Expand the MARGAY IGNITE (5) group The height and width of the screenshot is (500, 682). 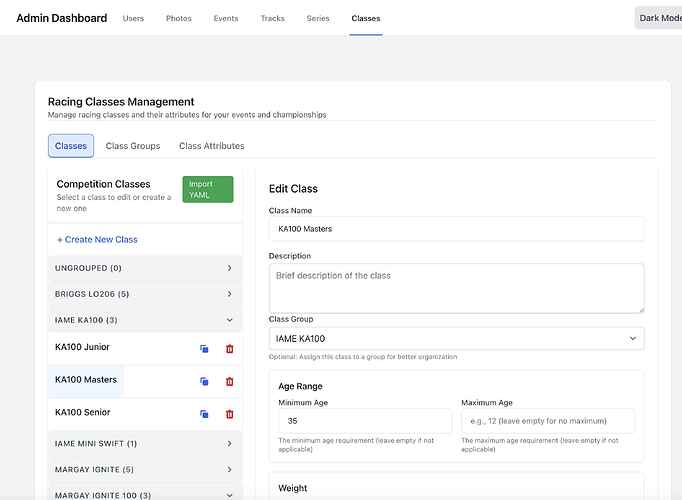(145, 470)
